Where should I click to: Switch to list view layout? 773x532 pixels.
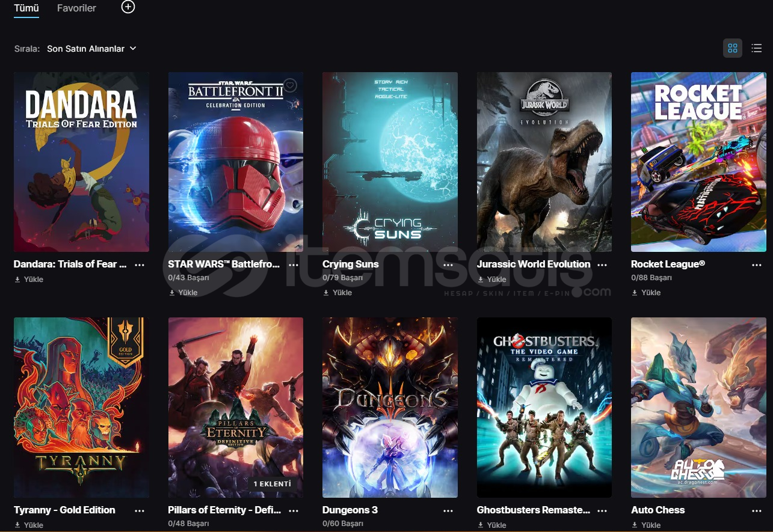pyautogui.click(x=756, y=49)
